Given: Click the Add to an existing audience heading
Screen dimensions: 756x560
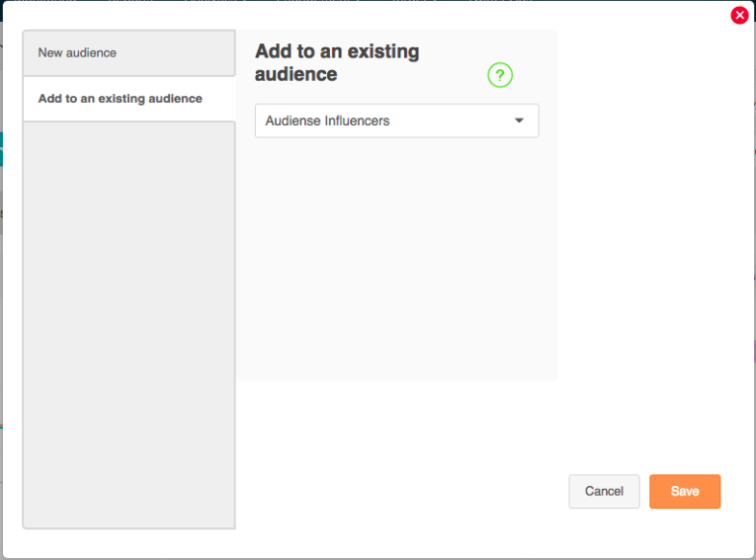Looking at the screenshot, I should point(337,62).
